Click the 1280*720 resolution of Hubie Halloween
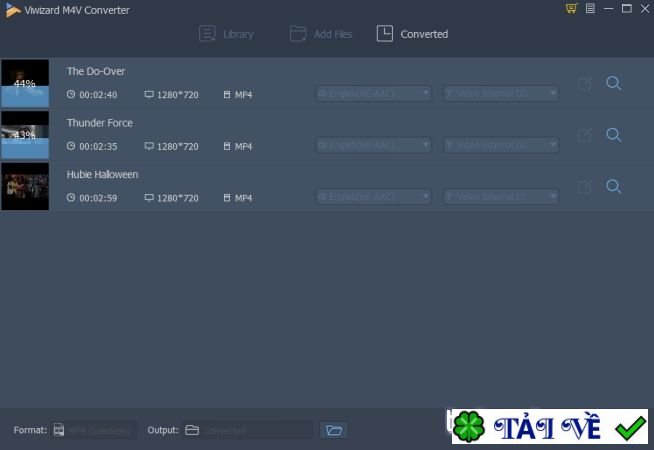Viewport: 654px width, 450px height. point(178,198)
